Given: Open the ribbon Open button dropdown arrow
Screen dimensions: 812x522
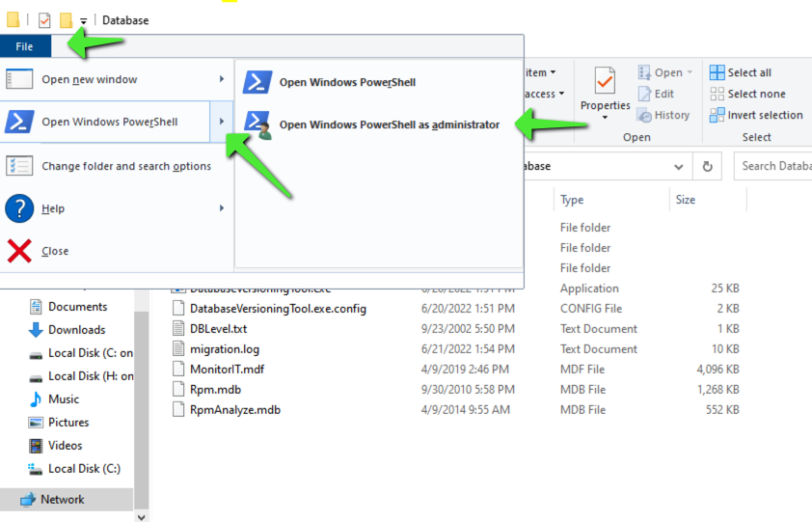Looking at the screenshot, I should [690, 72].
